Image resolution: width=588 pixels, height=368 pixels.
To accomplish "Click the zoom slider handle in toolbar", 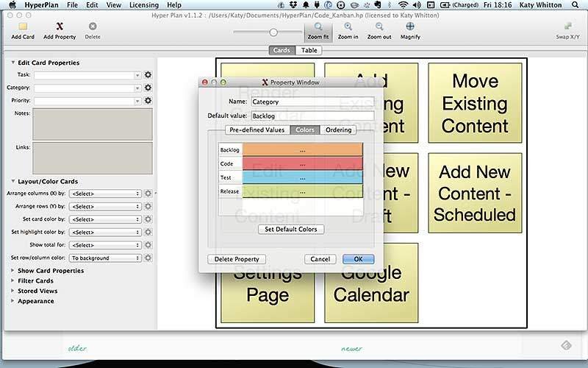I will click(273, 32).
